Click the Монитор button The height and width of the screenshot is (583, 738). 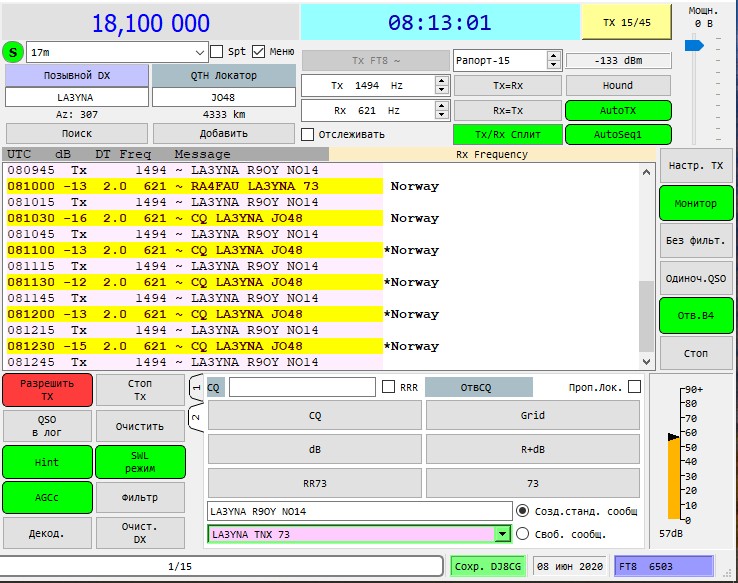[x=696, y=203]
